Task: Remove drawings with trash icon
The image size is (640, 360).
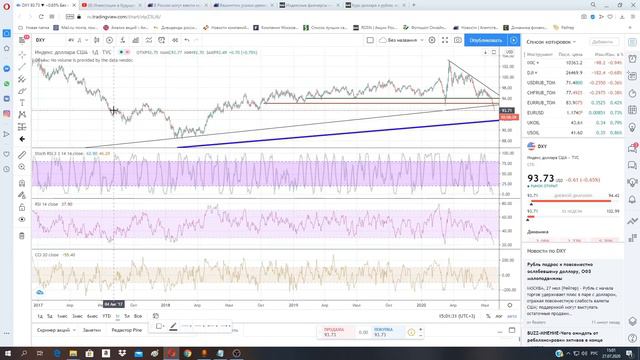Action: [x=22, y=236]
